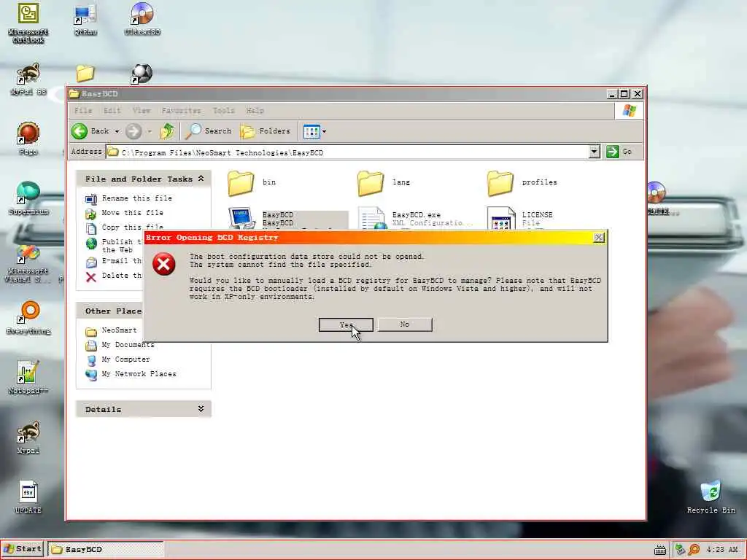
Task: Select the LICENSE file icon
Action: [502, 218]
